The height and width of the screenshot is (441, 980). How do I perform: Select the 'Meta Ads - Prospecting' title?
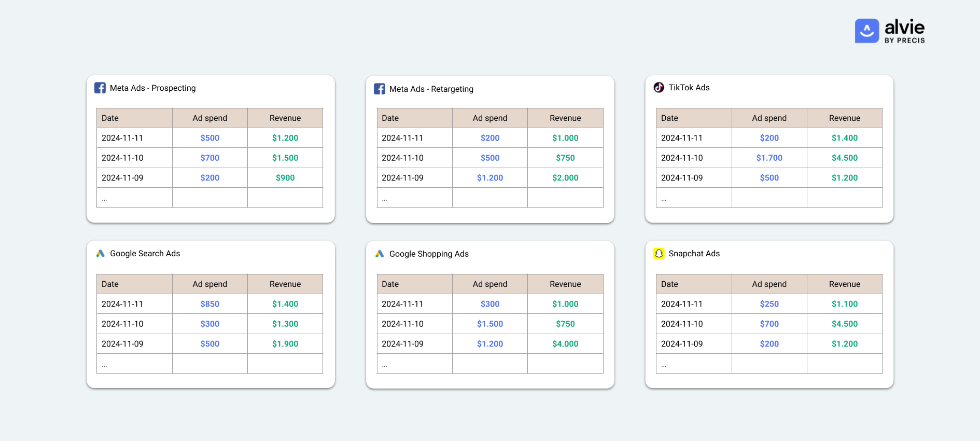tap(153, 88)
